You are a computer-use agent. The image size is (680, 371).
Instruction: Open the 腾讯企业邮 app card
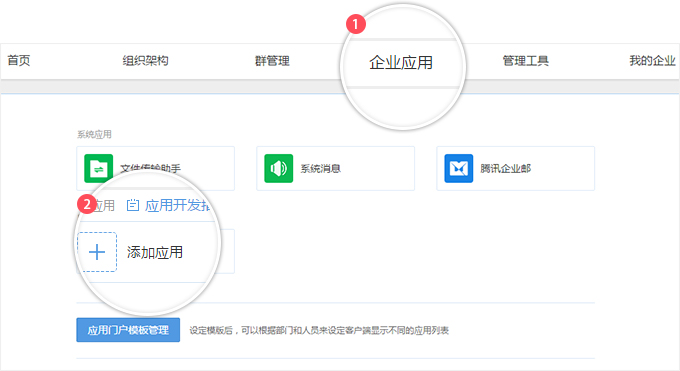pos(515,168)
